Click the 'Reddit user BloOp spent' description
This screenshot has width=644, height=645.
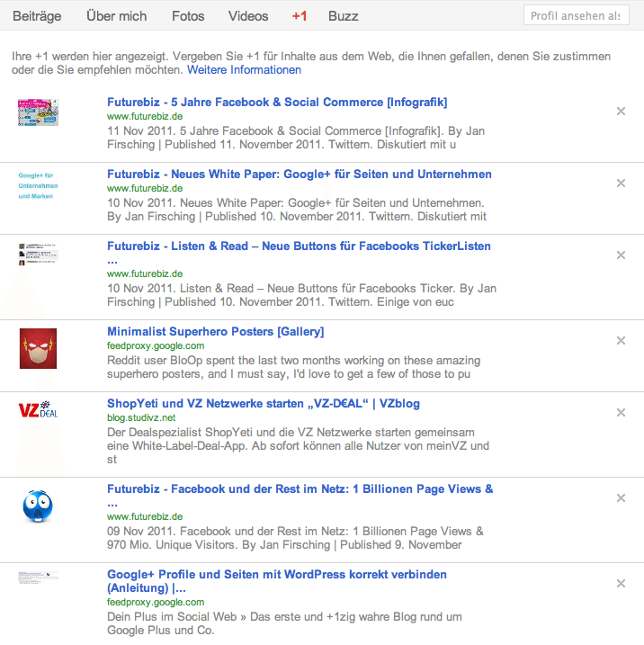click(293, 367)
